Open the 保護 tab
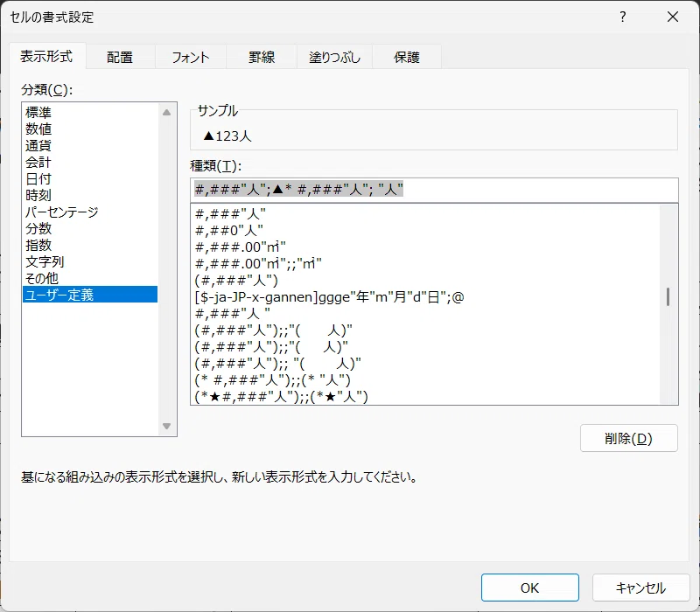 point(407,57)
